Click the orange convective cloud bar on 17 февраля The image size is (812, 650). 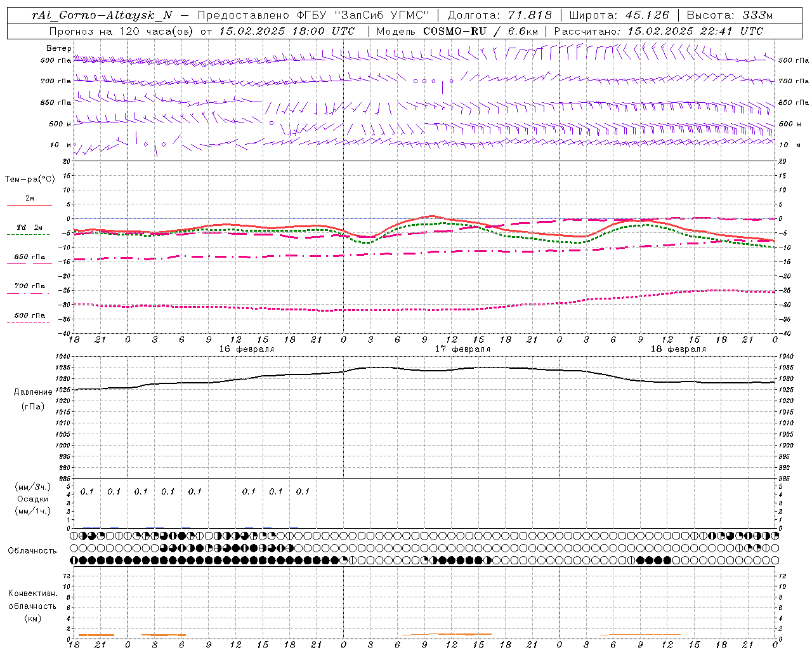coord(447,633)
